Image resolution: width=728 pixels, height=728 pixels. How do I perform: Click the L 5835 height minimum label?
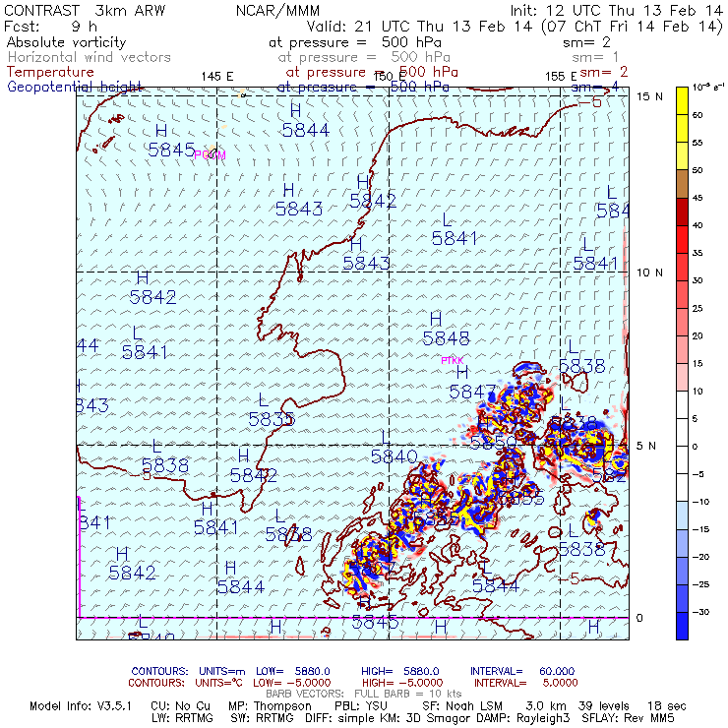click(x=272, y=410)
